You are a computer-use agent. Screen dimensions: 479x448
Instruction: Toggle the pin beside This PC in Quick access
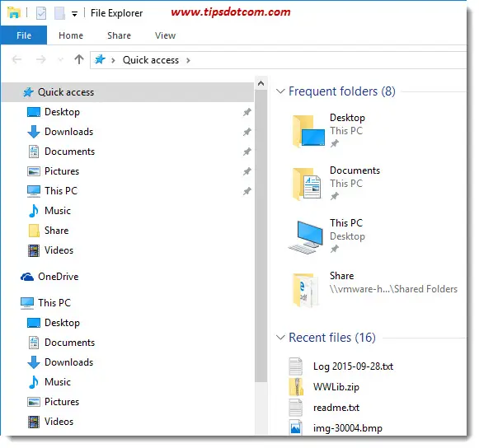pos(247,191)
